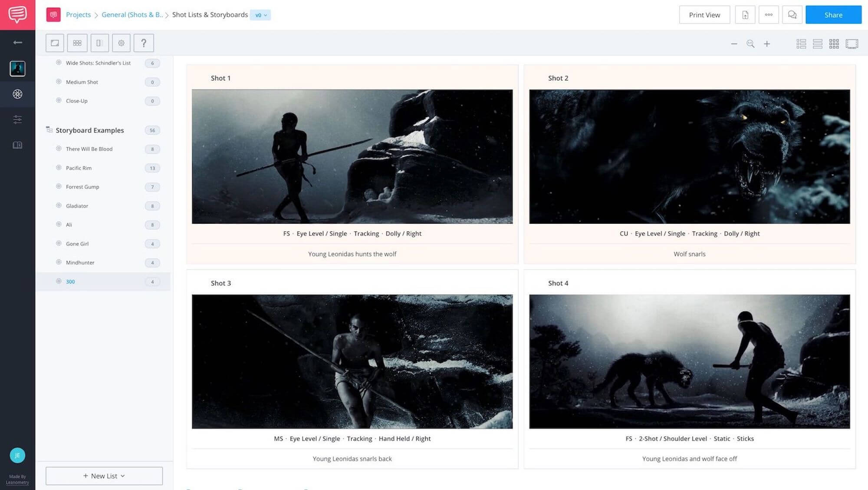This screenshot has height=490, width=868.
Task: Switch to detailed list view icon
Action: coord(801,44)
